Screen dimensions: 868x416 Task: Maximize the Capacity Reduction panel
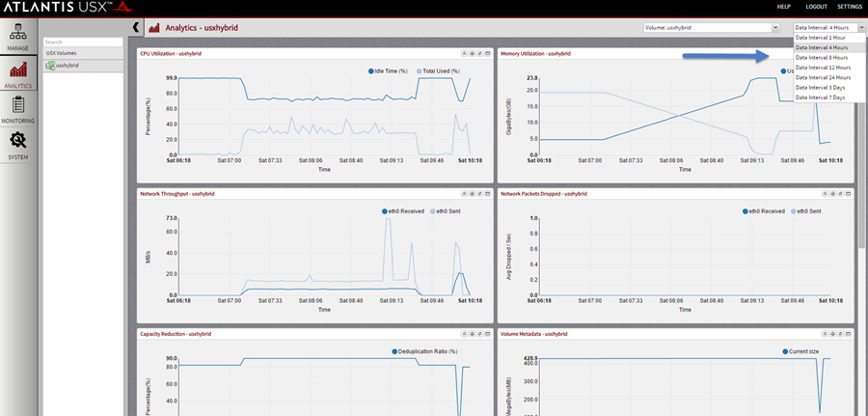(487, 334)
